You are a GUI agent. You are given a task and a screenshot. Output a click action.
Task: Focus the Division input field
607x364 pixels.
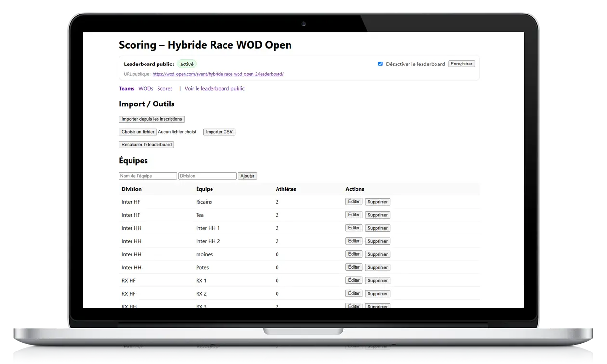(x=207, y=176)
